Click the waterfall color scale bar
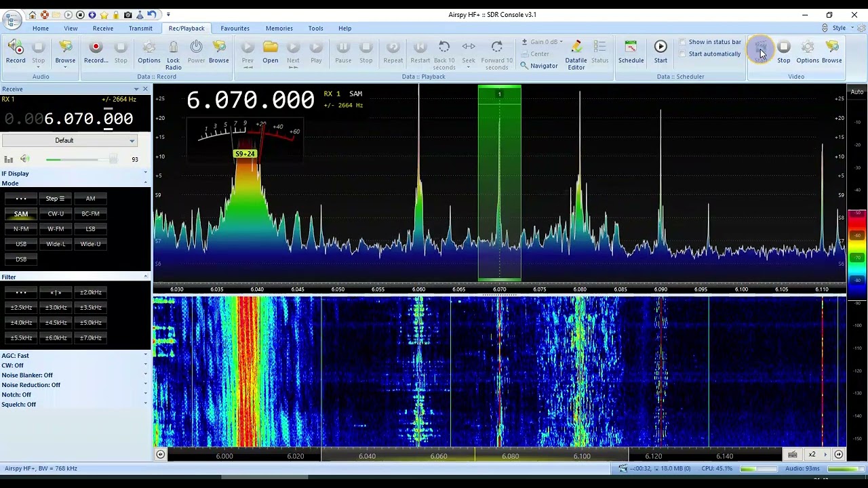The image size is (868, 488). (857, 254)
